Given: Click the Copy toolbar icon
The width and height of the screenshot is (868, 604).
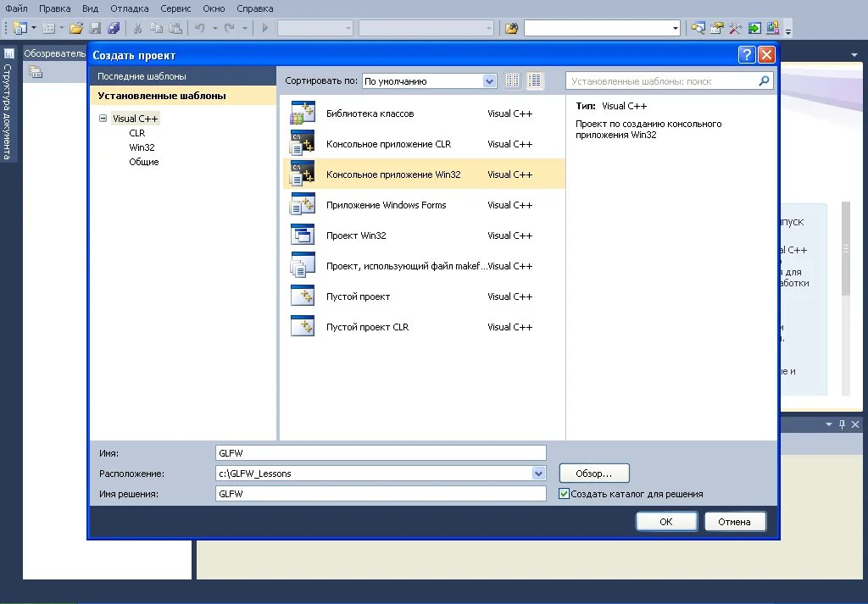Looking at the screenshot, I should point(157,28).
